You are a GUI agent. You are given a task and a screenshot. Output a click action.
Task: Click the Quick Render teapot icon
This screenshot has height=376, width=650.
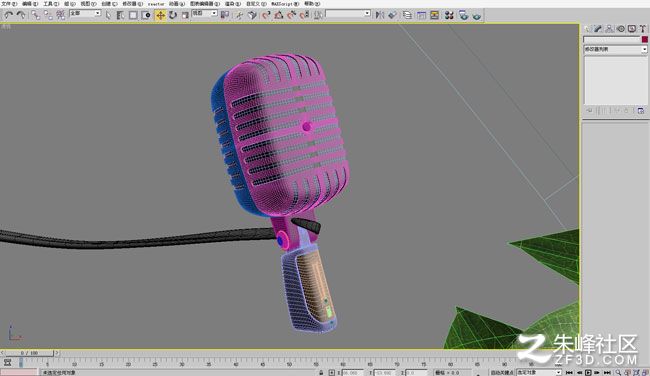[477, 16]
